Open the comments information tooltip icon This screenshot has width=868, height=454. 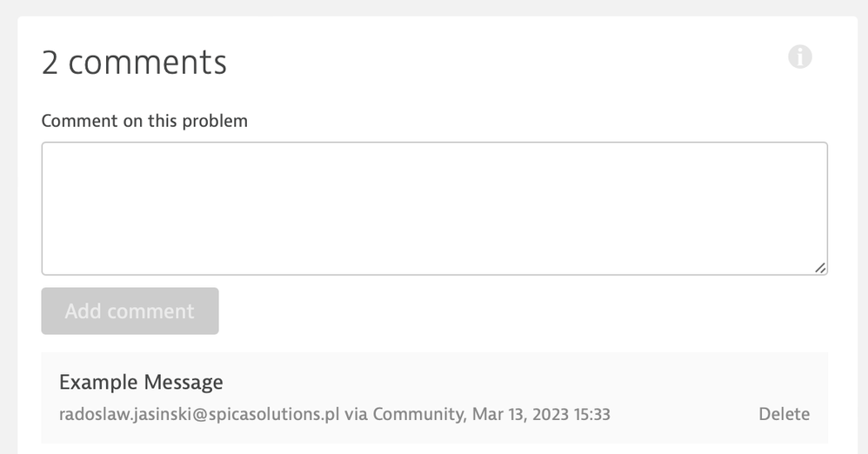799,57
